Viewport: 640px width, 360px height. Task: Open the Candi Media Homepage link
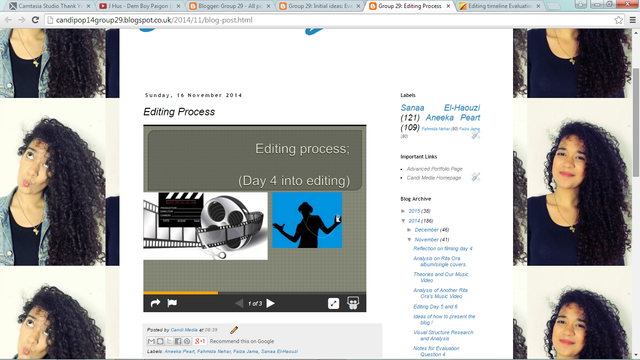[433, 178]
